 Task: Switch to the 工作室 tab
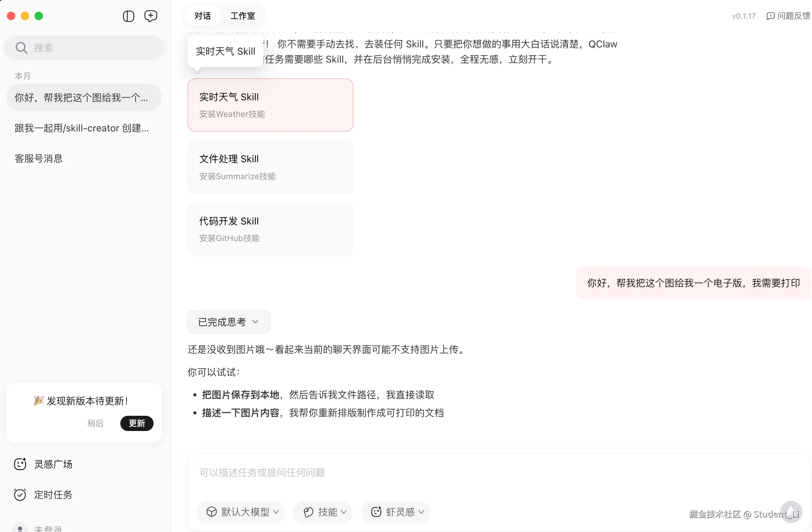click(242, 16)
